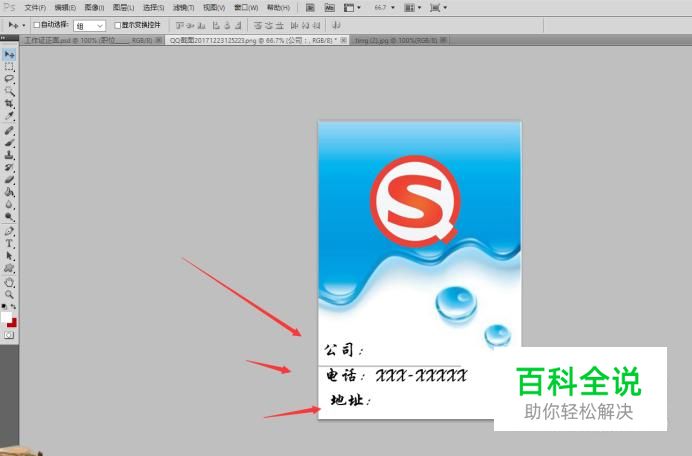
Task: Select the Pen tool
Action: 9,231
